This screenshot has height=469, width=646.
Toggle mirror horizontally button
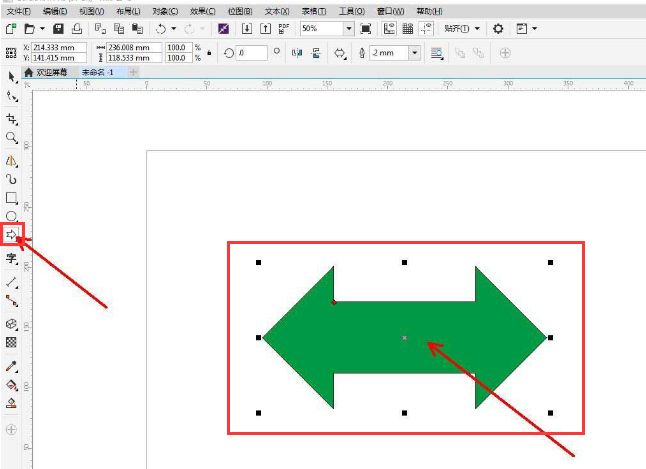click(297, 52)
